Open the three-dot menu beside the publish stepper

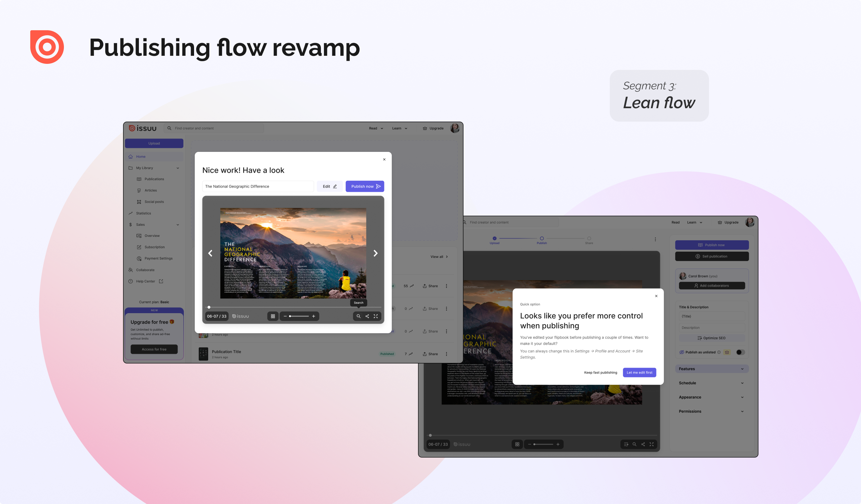click(x=655, y=239)
